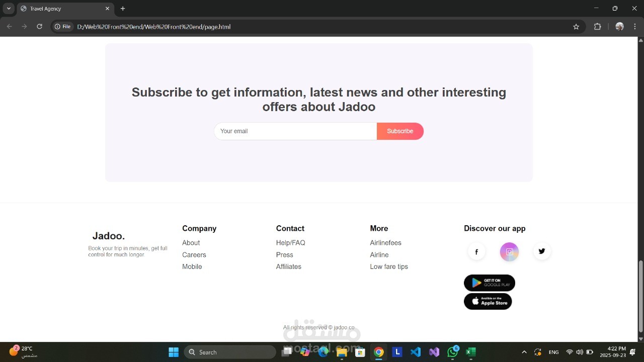
Task: Show hidden system tray icons
Action: click(524, 352)
